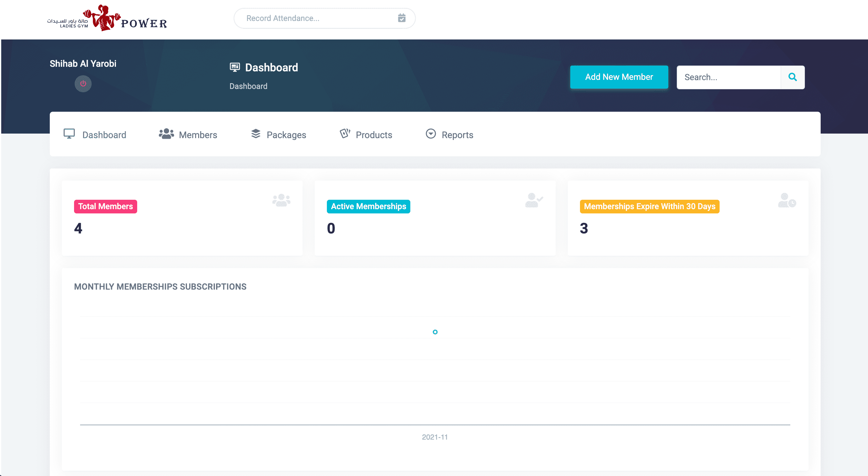Click the Dashboard breadcrumb text
Screen dimensions: 868x476
[248, 86]
